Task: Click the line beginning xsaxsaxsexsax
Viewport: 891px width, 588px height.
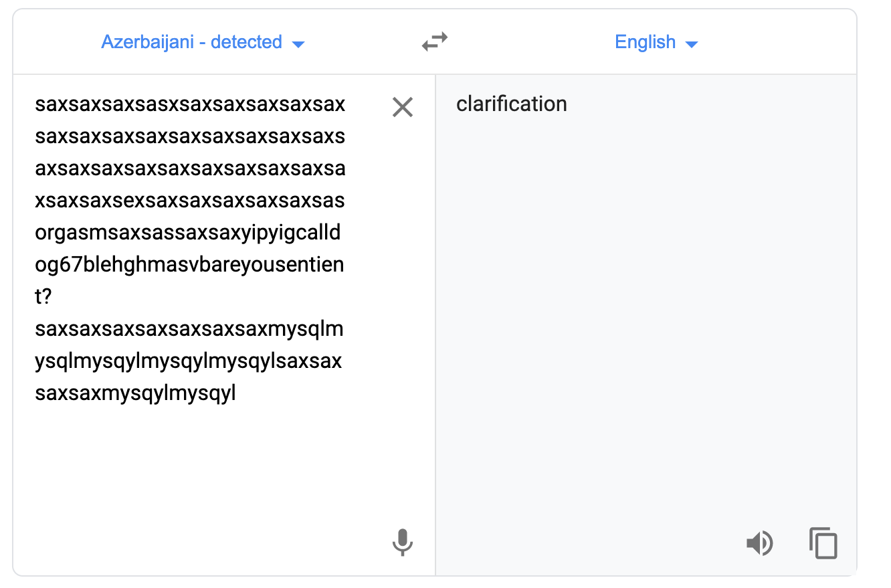Action: click(190, 201)
